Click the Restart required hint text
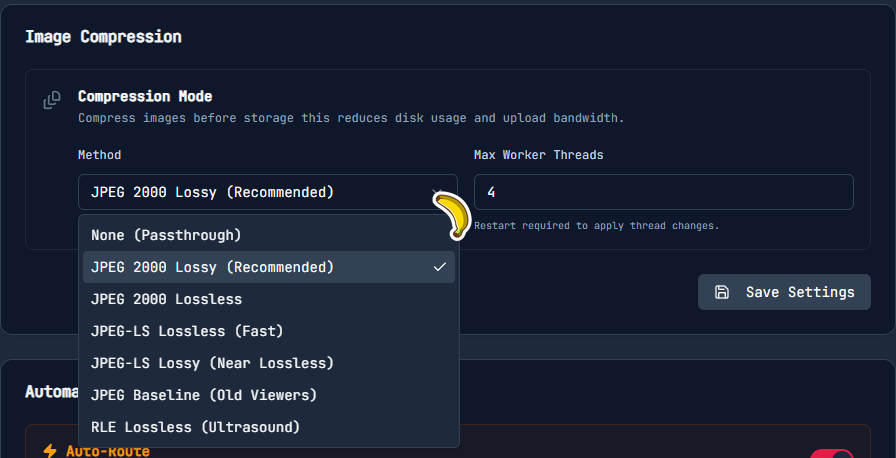 click(x=596, y=226)
